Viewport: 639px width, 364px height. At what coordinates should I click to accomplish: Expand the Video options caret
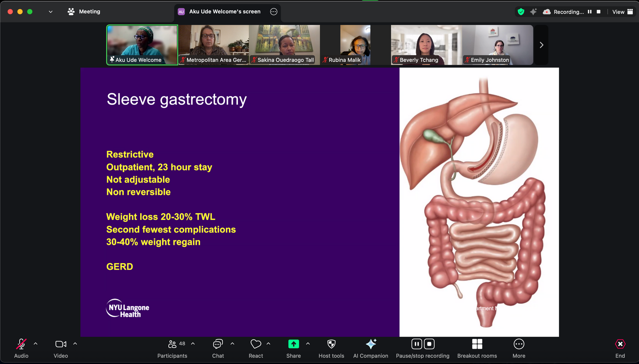coord(75,344)
